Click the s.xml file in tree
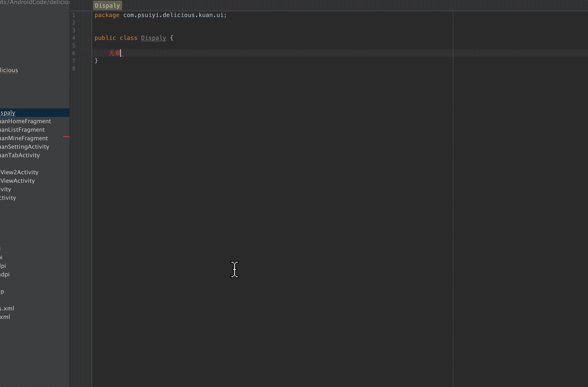Viewport: 588px width, 387px height. click(7, 308)
